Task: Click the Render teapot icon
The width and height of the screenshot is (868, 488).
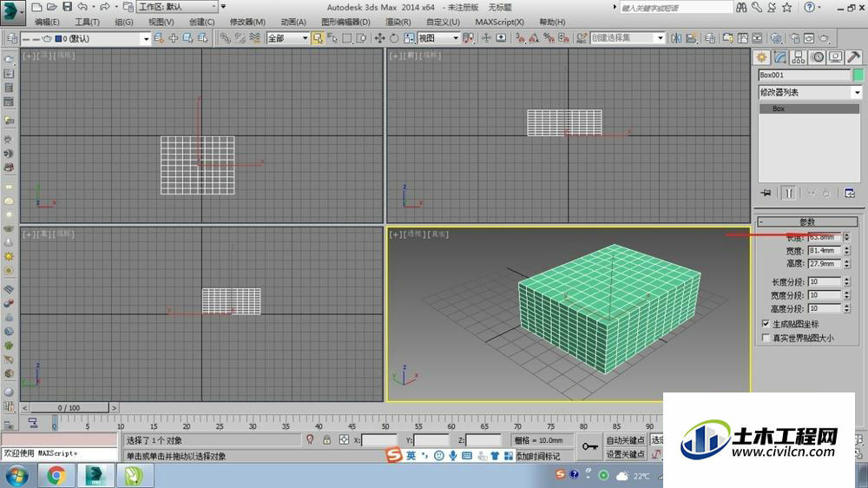Action: pyautogui.click(x=824, y=38)
